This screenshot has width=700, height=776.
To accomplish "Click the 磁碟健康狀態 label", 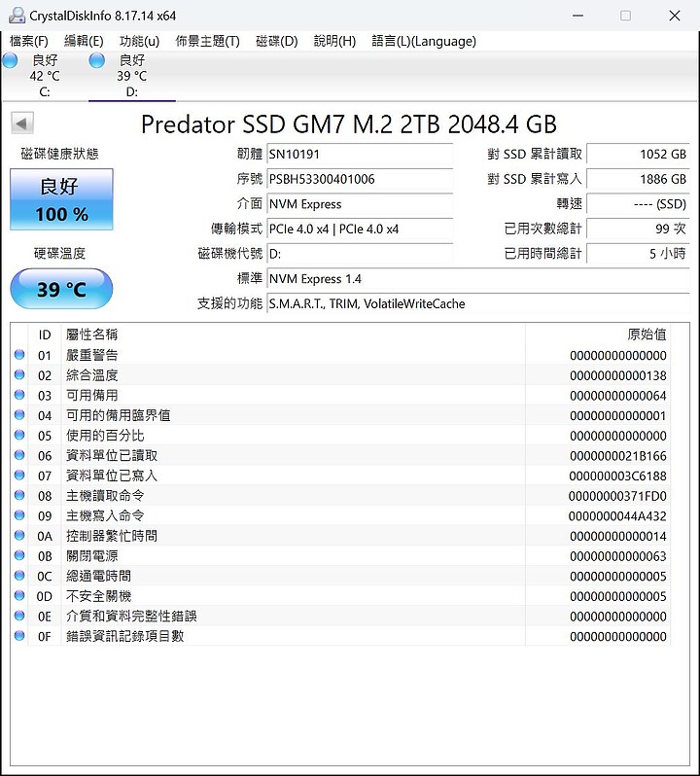I will pyautogui.click(x=60, y=154).
